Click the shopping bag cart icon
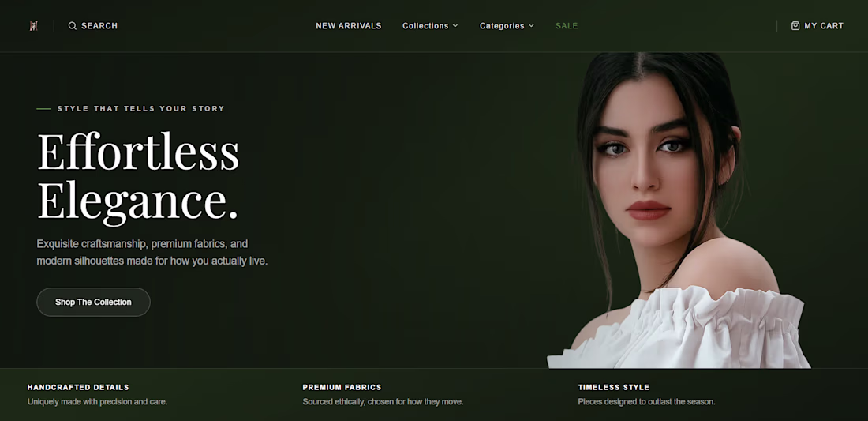868x421 pixels. click(795, 26)
